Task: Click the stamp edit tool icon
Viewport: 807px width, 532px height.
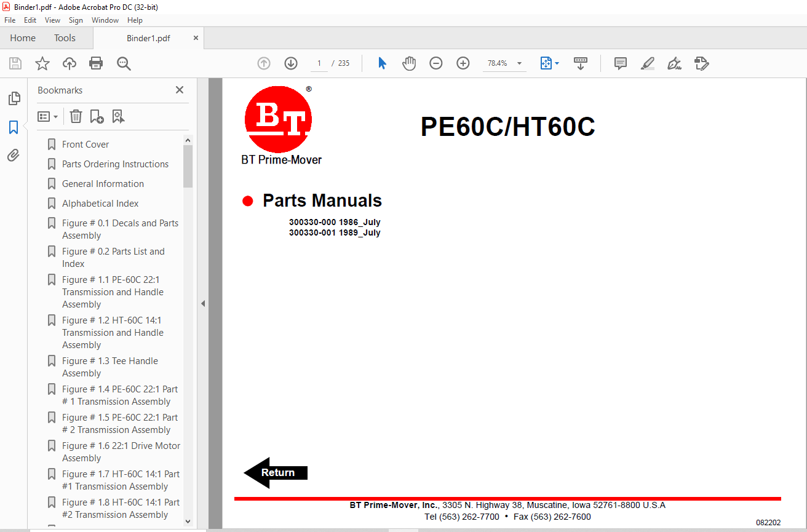Action: pyautogui.click(x=701, y=63)
